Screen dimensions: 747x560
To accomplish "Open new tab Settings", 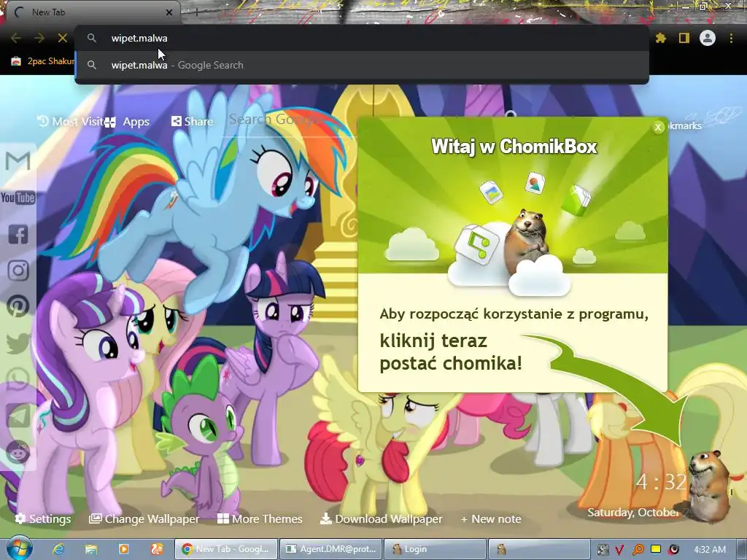I will click(43, 518).
